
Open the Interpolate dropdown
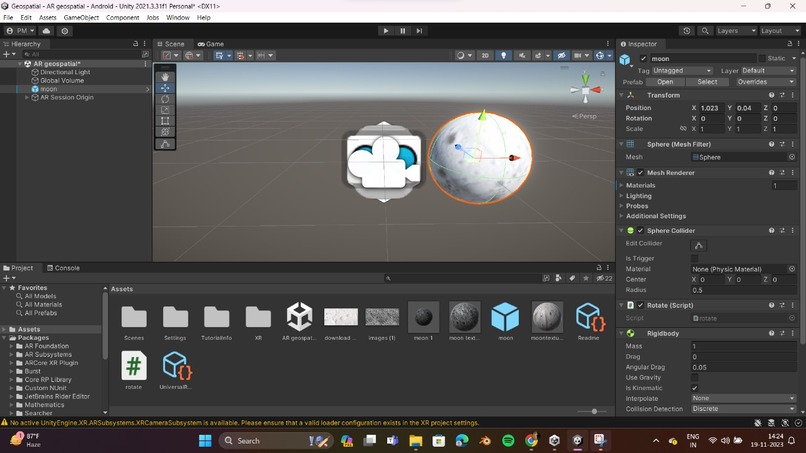tap(743, 398)
